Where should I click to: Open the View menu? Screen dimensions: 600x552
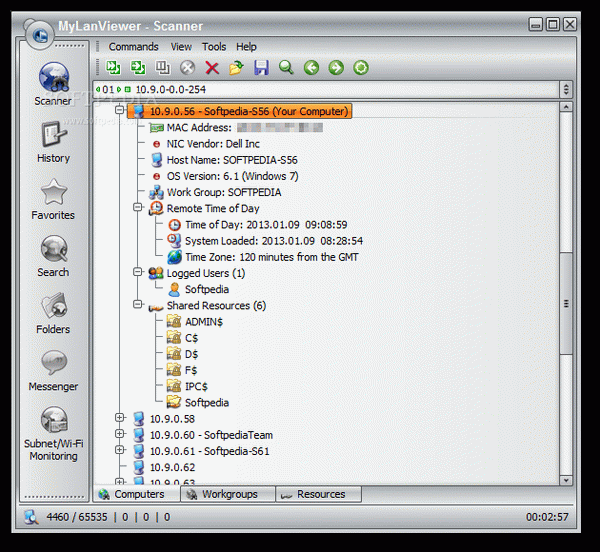tap(181, 47)
